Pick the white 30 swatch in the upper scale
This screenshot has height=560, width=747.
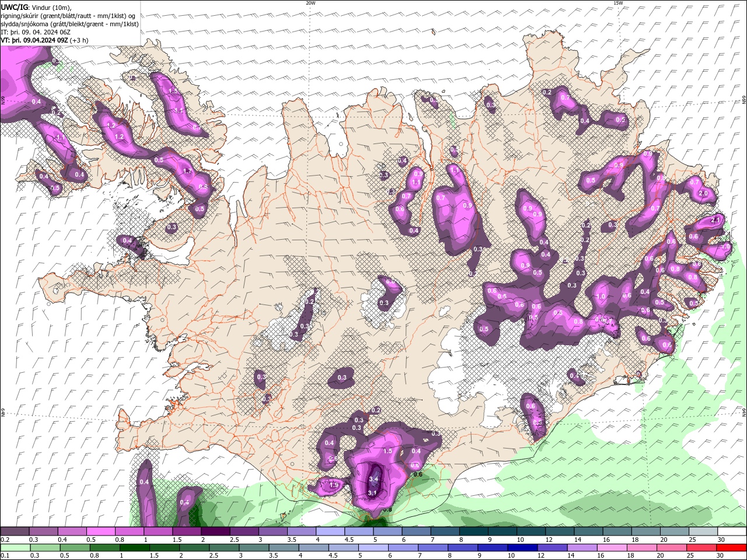(x=732, y=531)
